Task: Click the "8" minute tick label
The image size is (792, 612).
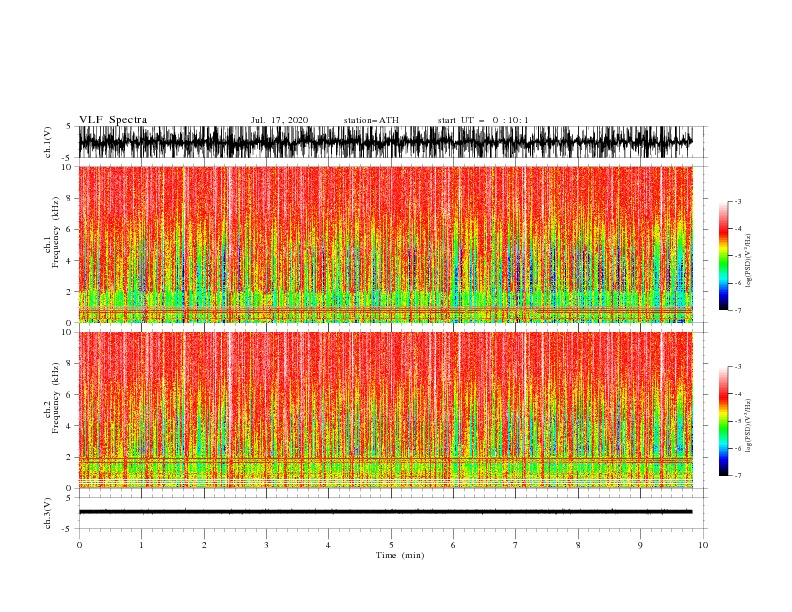Action: click(x=578, y=545)
